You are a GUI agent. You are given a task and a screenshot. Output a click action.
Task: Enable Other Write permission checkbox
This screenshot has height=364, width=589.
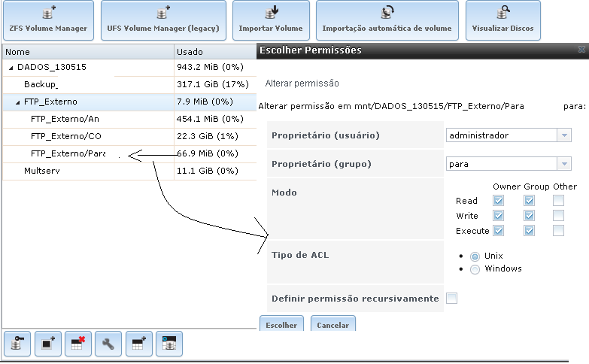pos(558,216)
